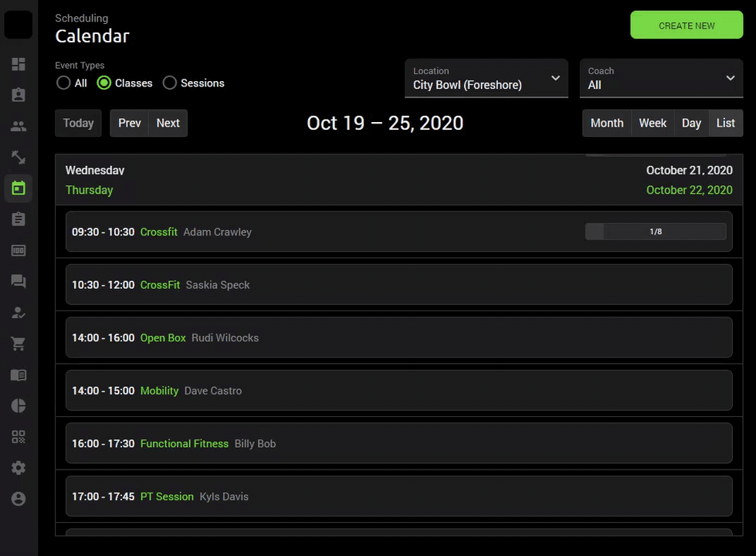Image resolution: width=756 pixels, height=556 pixels.
Task: Open the QR code icon in sidebar
Action: click(19, 437)
